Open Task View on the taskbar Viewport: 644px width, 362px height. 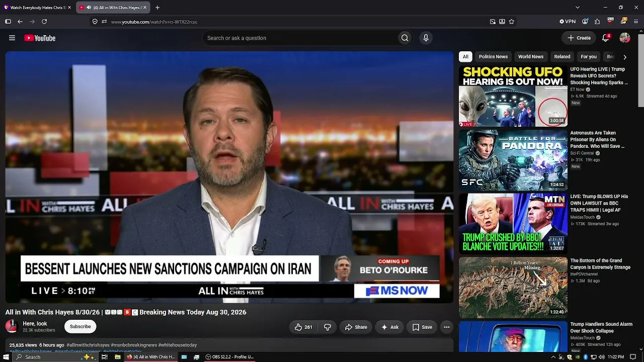(x=105, y=357)
